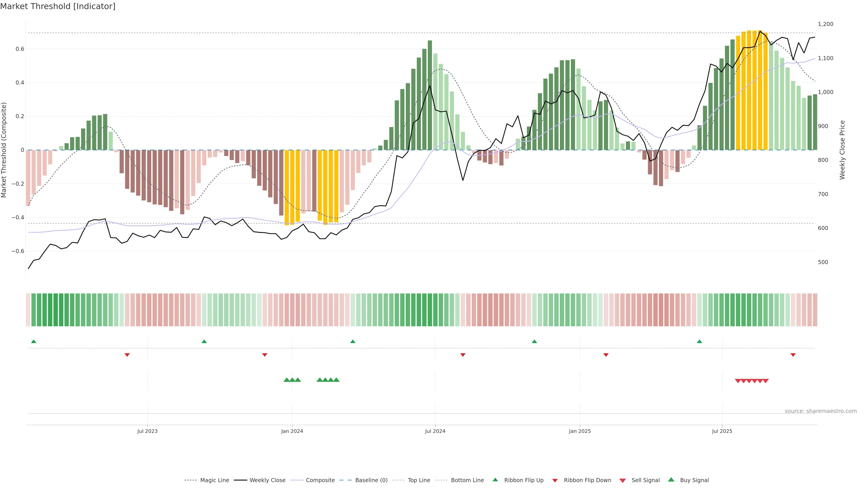Image resolution: width=868 pixels, height=488 pixels.
Task: Click ribbon flip down marker before Jul 2023
Action: tap(127, 355)
